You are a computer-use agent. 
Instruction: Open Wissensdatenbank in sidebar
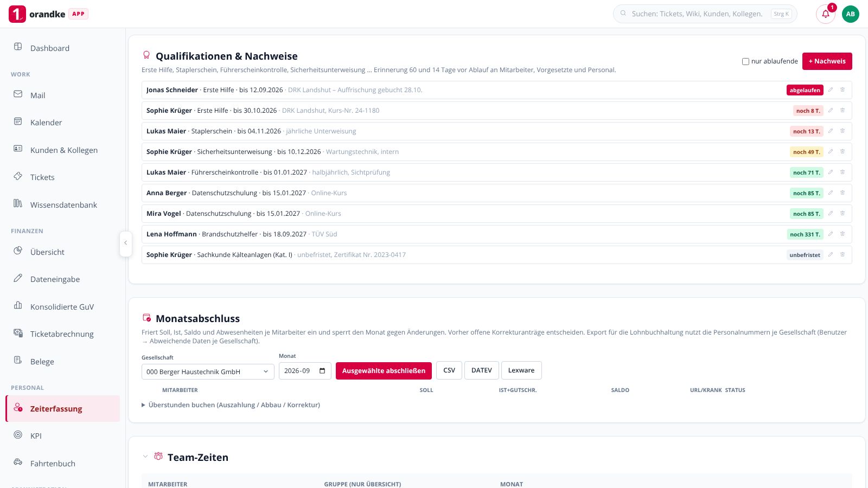coord(62,205)
